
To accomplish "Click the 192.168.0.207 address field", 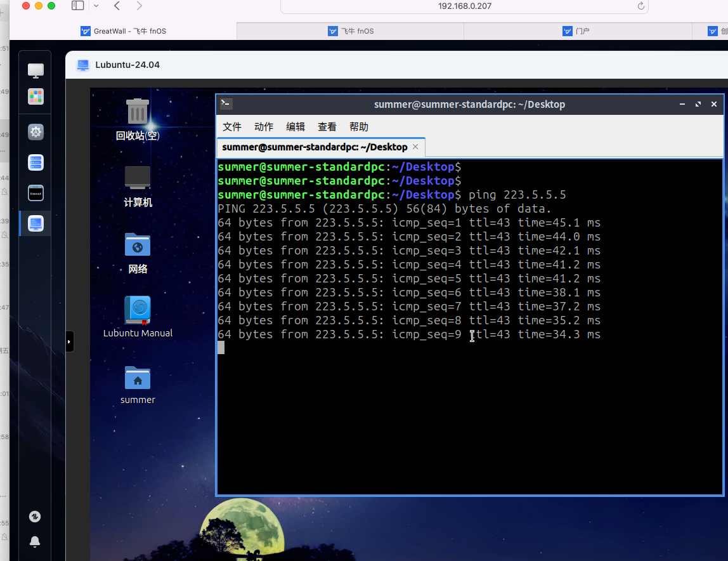I will 464,6.
